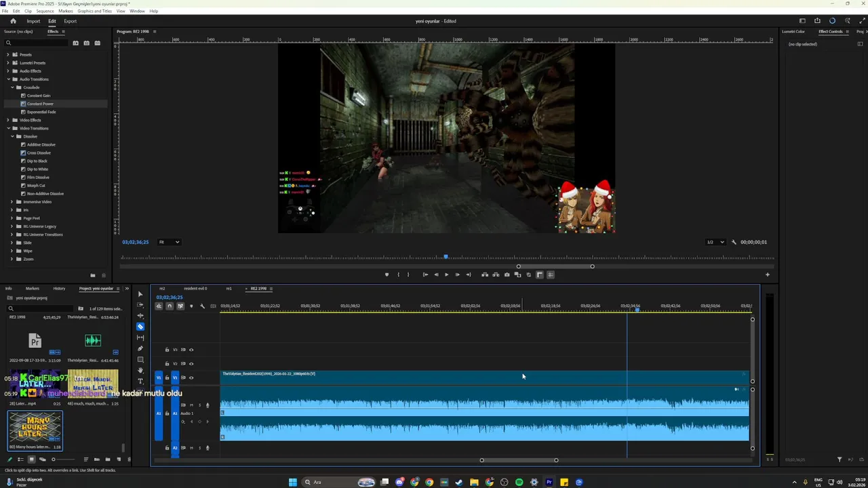This screenshot has height=488, width=868.
Task: Select the Many hours later clip thumbnail
Action: [x=35, y=428]
